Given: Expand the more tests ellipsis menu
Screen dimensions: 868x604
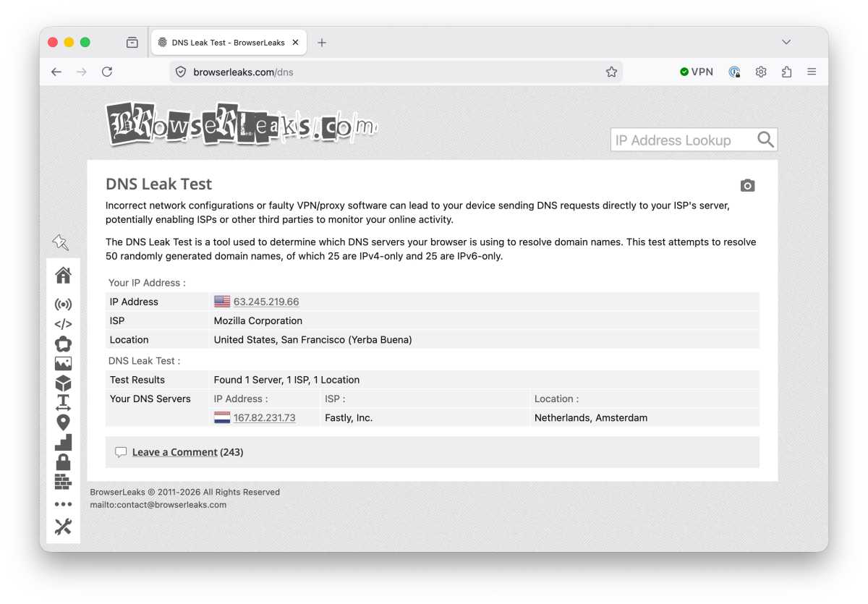Looking at the screenshot, I should [x=63, y=503].
